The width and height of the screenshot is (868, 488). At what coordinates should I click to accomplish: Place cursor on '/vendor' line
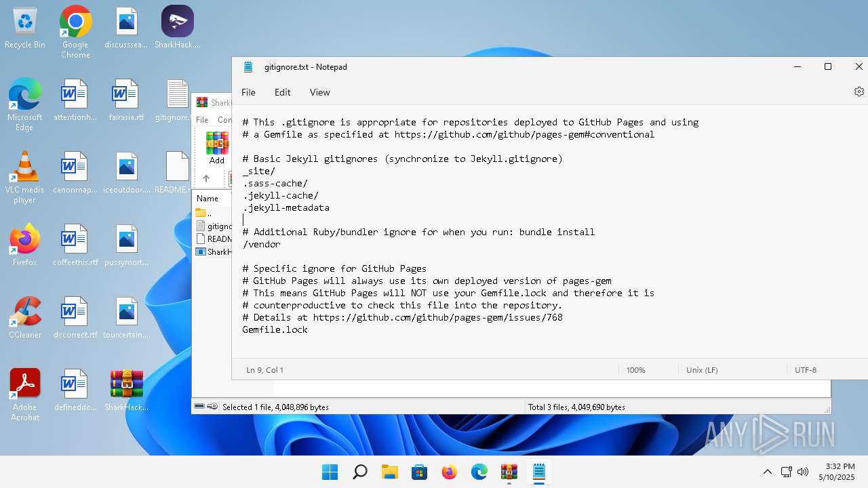261,245
